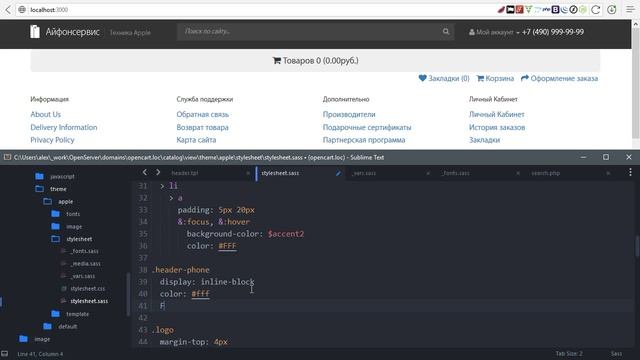Expand the fonts folder in sidebar
The width and height of the screenshot is (640, 360).
pos(56,214)
